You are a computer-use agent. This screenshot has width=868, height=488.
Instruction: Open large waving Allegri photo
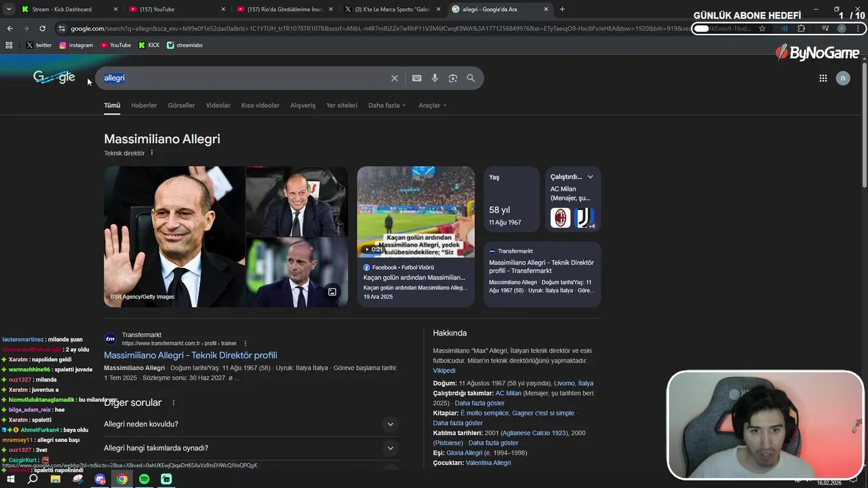coord(174,237)
